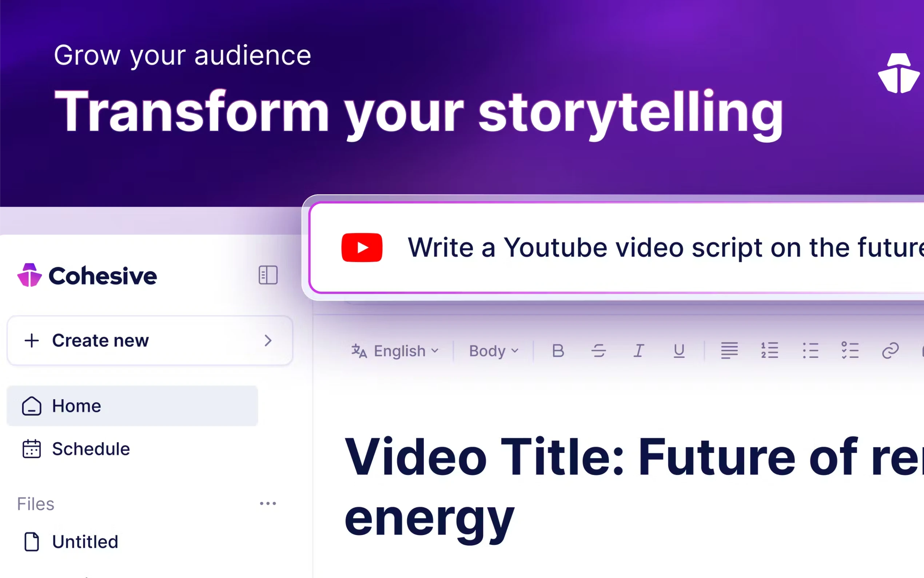Underline the selected text
Viewport: 924px width, 578px height.
coord(679,351)
